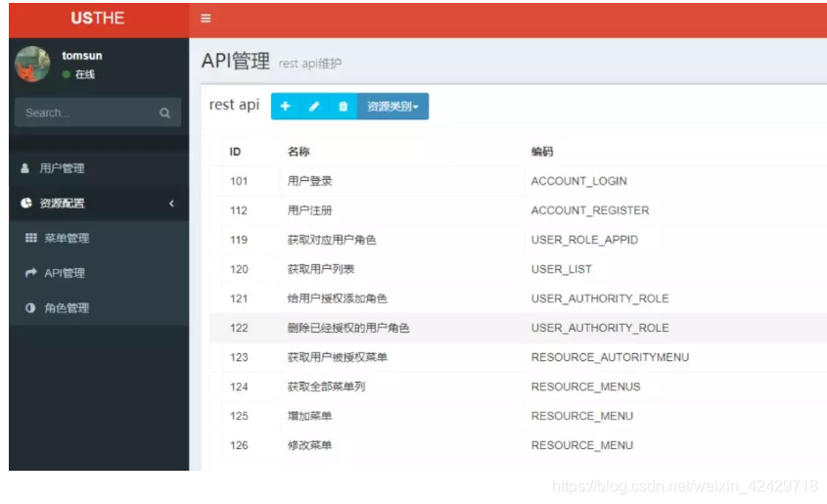Click the 编码 column header
This screenshot has width=827, height=504.
[x=542, y=152]
